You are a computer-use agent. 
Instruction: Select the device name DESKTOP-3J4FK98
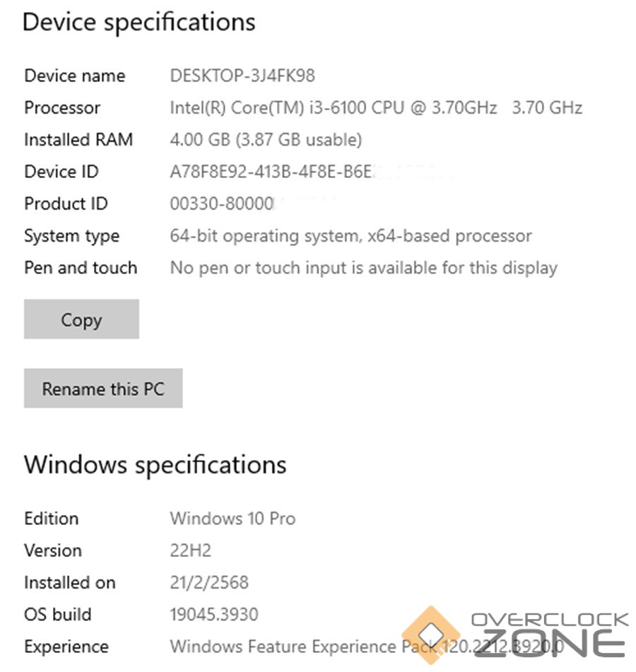click(x=242, y=76)
